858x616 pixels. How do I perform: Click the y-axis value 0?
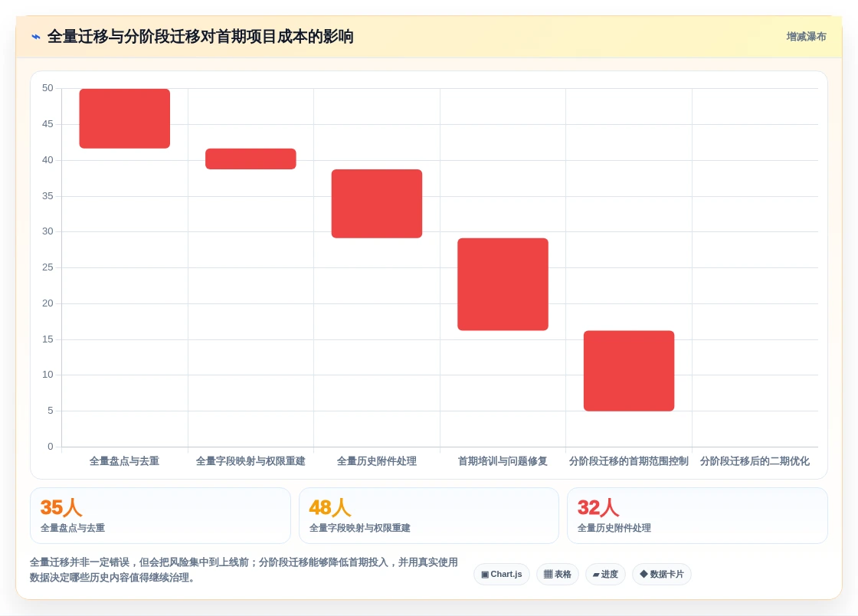point(51,447)
